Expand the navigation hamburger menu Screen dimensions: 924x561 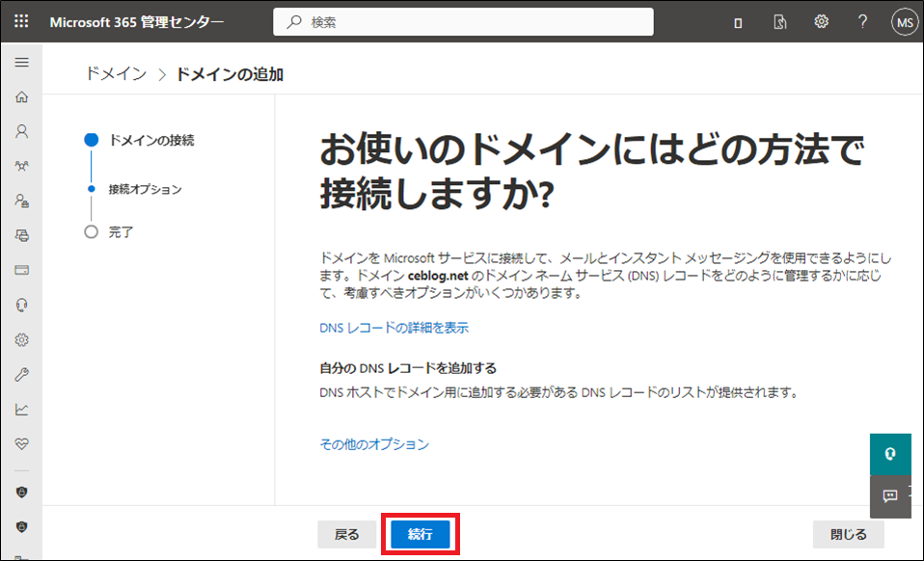pyautogui.click(x=22, y=62)
